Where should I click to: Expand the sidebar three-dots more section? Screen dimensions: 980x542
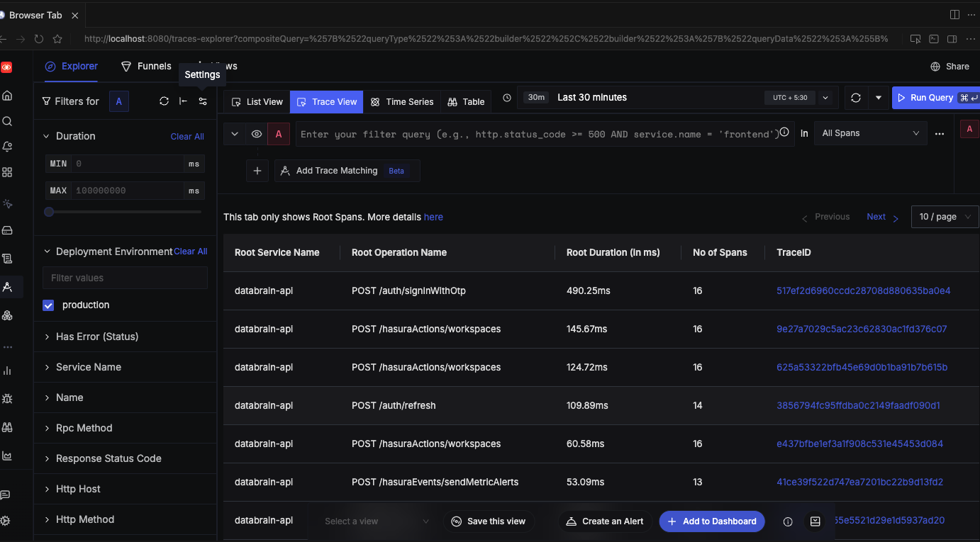pos(8,347)
